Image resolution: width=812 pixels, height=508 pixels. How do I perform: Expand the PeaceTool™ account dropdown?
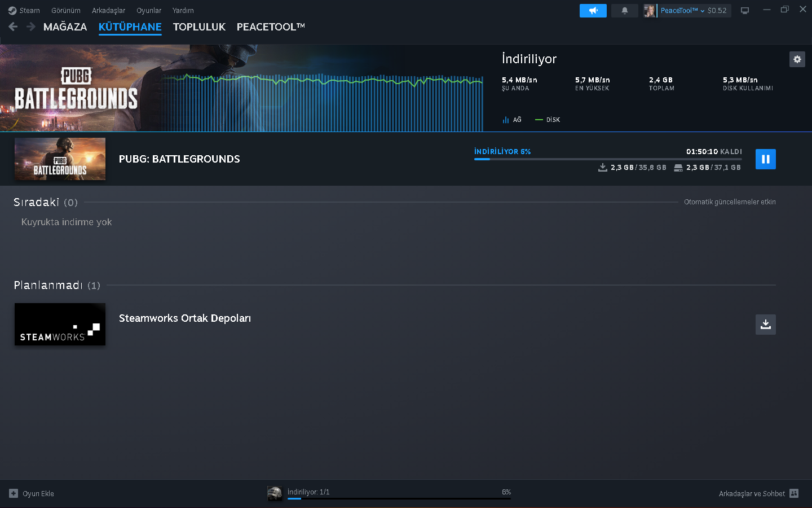point(682,11)
